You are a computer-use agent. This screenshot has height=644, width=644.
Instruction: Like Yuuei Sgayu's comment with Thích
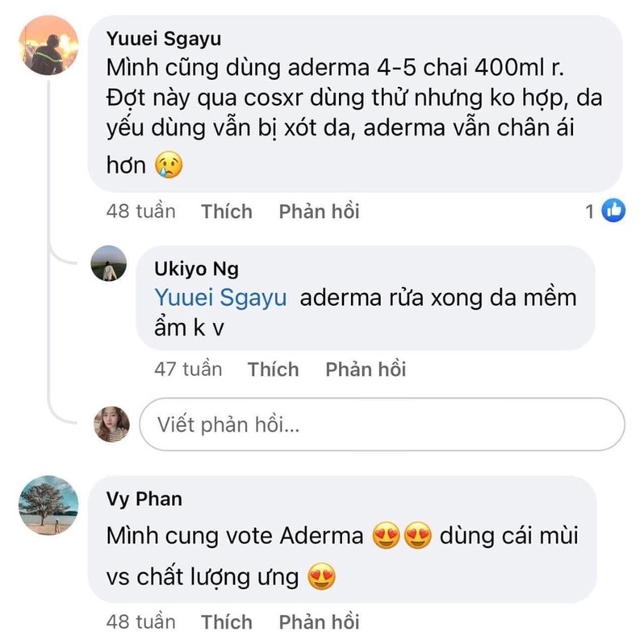pyautogui.click(x=227, y=211)
